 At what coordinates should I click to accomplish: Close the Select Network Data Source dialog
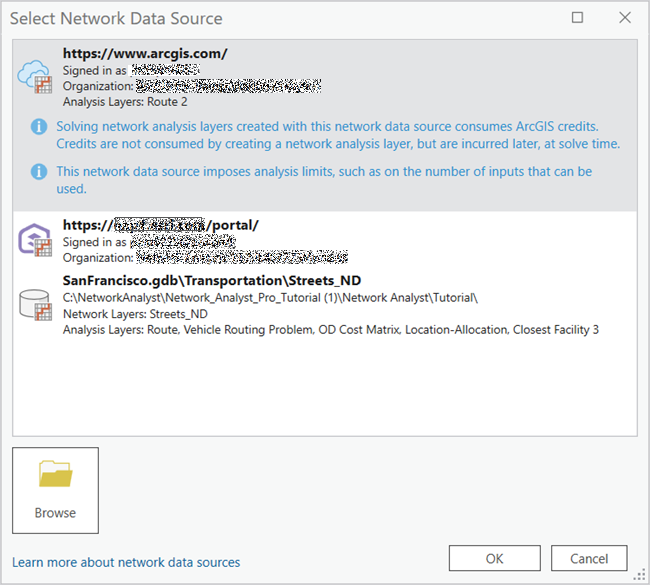click(625, 17)
